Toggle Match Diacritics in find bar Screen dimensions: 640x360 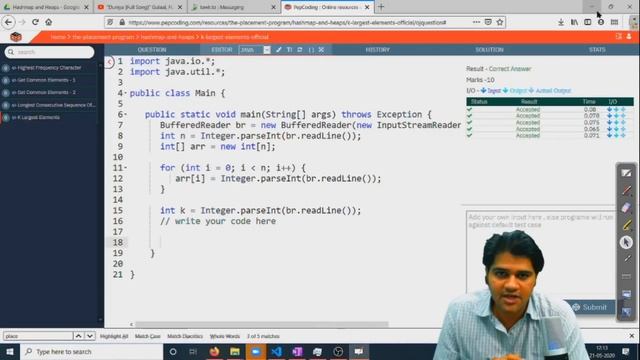click(185, 336)
